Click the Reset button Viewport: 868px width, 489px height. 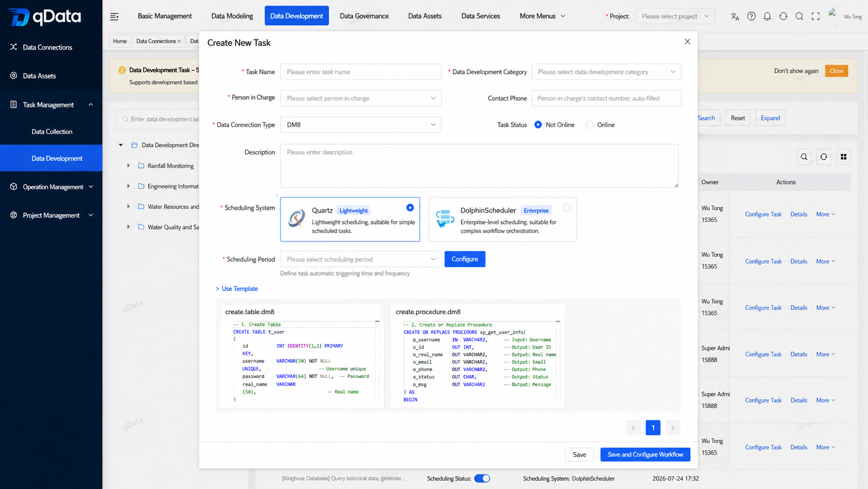[738, 118]
